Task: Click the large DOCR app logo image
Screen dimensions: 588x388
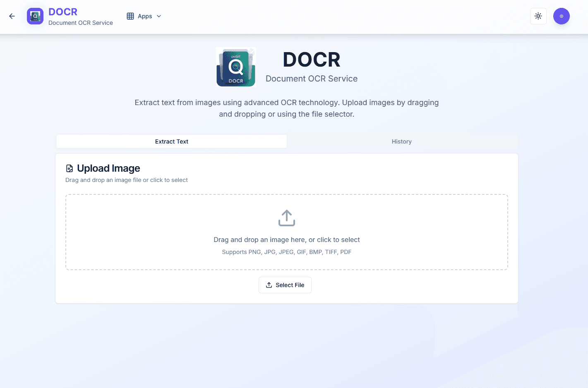Action: pos(236,67)
